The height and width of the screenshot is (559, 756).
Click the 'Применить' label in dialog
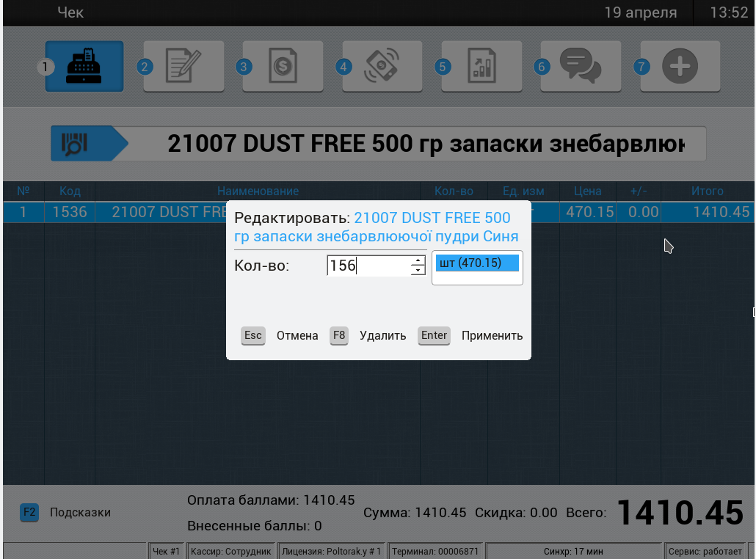493,336
